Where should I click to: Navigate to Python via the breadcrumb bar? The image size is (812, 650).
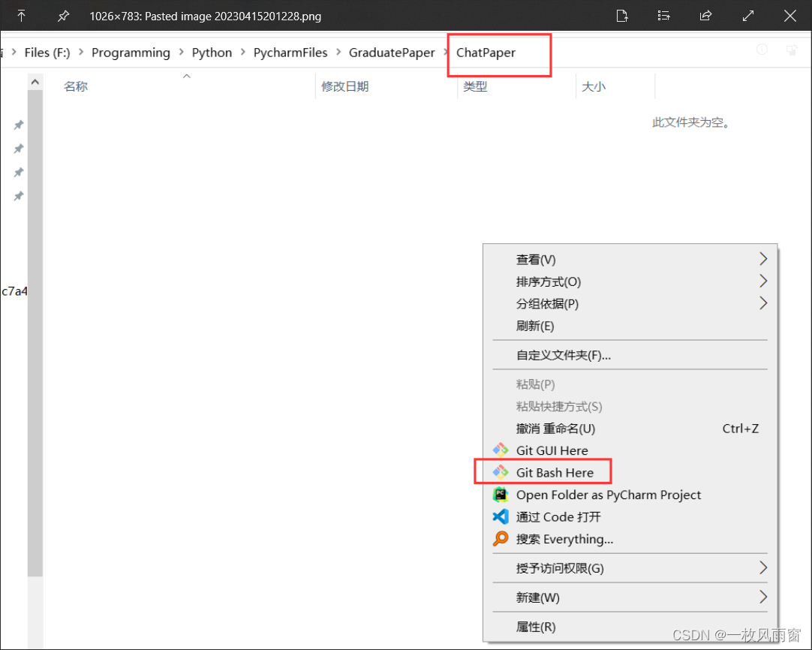pyautogui.click(x=212, y=53)
